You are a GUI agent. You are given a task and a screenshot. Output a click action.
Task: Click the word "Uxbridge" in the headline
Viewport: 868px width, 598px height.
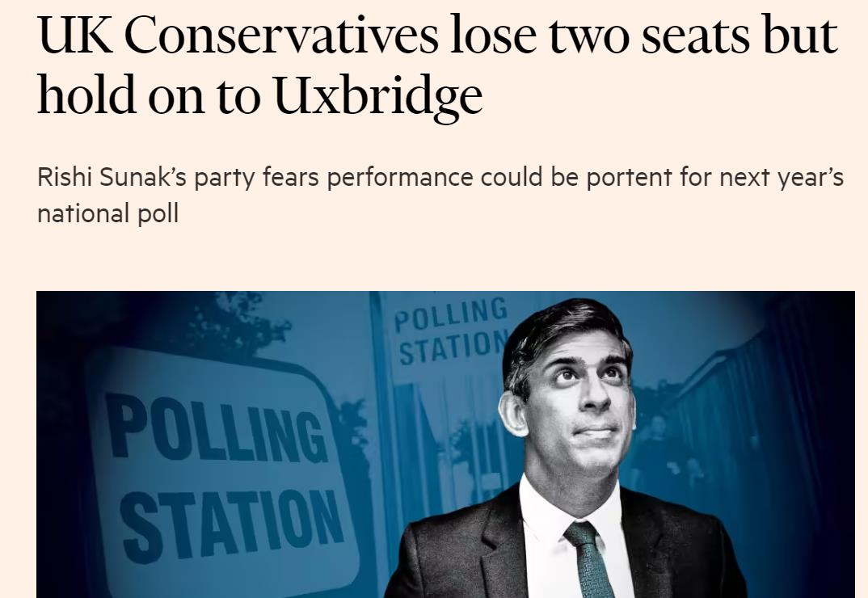377,97
